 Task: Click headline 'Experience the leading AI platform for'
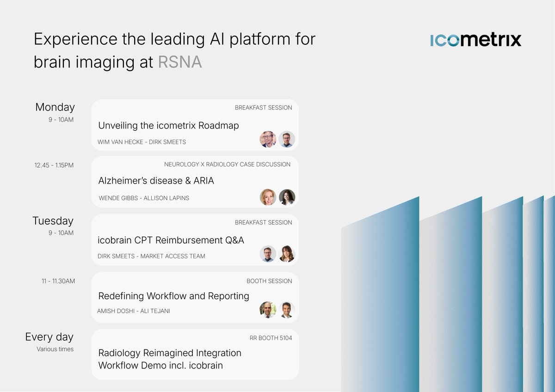[174, 40]
